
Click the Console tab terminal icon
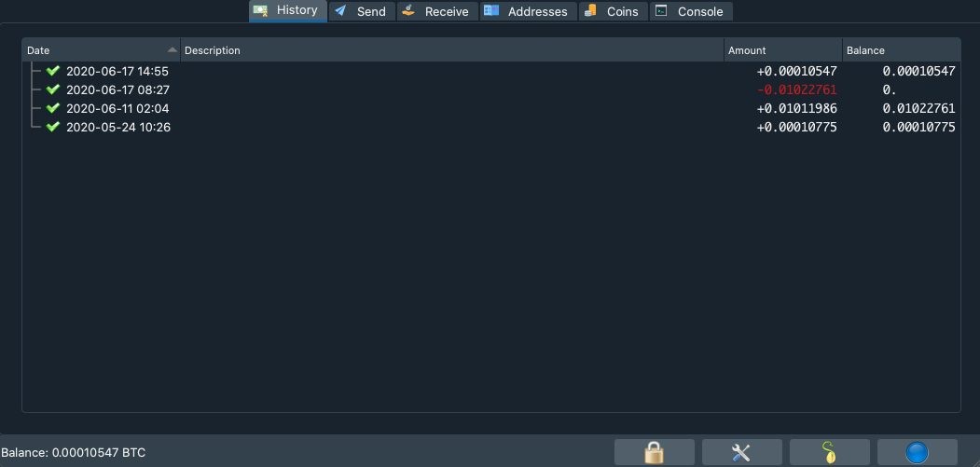661,10
